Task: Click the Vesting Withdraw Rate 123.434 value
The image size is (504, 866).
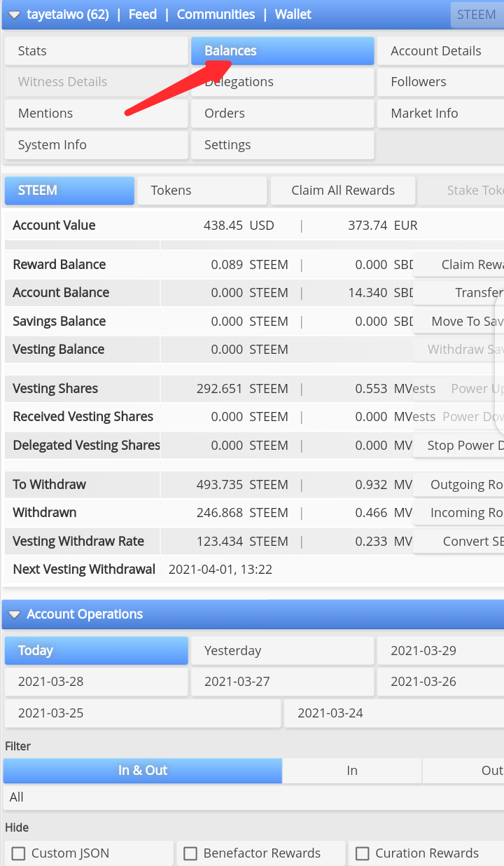Action: (242, 542)
